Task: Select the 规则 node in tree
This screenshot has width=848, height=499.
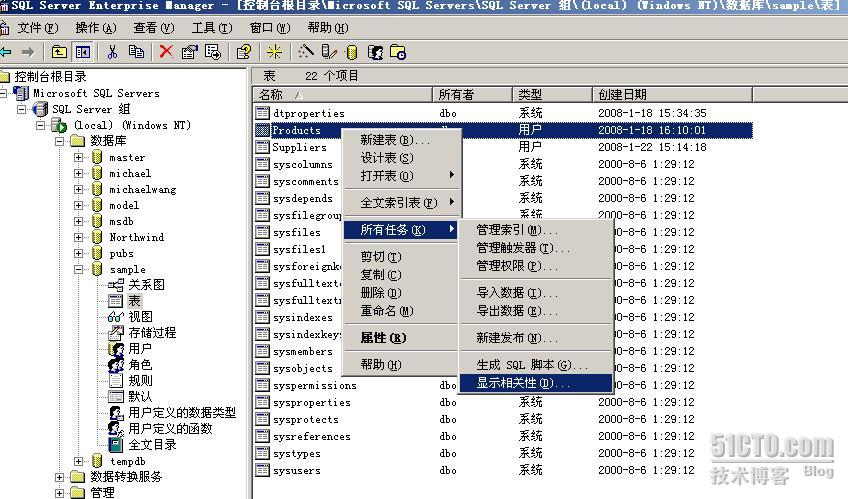Action: [140, 381]
